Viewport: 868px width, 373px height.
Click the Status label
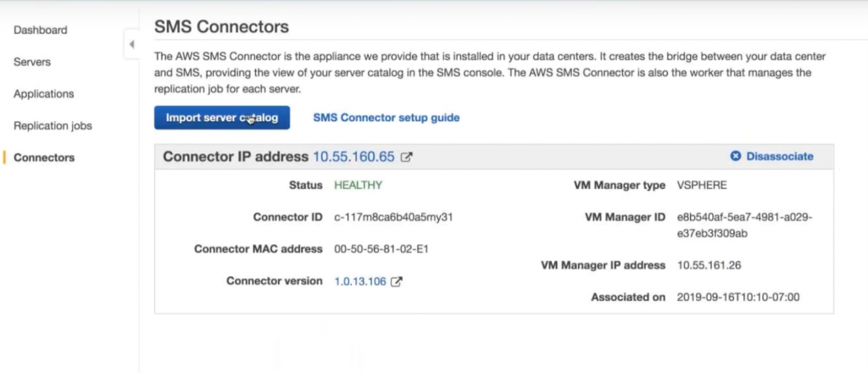(305, 186)
